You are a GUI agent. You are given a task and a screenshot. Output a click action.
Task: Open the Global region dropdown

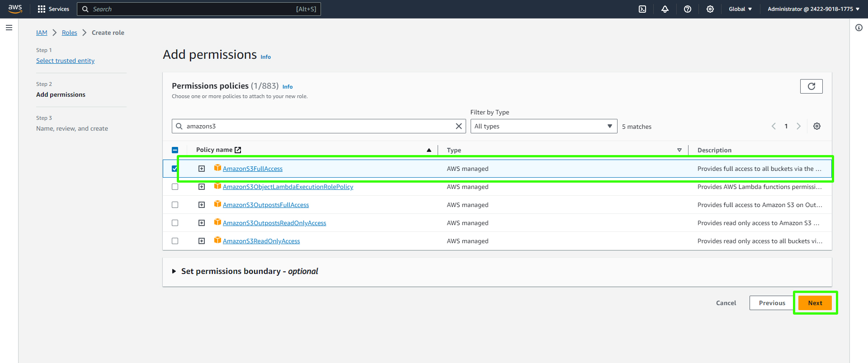(740, 9)
